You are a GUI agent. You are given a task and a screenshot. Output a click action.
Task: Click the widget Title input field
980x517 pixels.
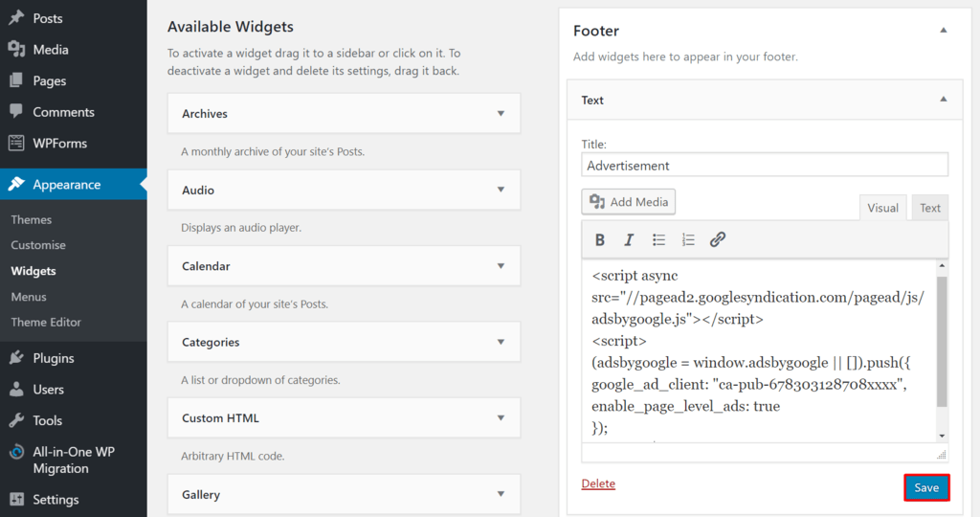point(765,166)
